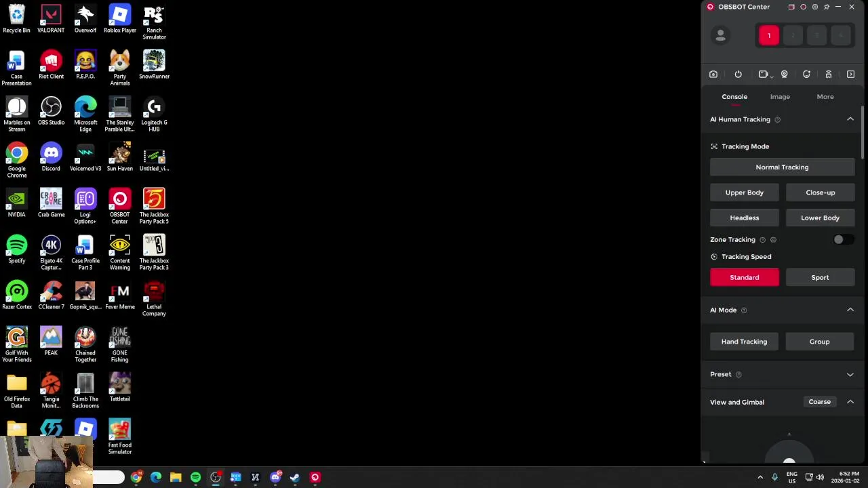
Task: Open File Explorer from the taskbar
Action: click(176, 477)
